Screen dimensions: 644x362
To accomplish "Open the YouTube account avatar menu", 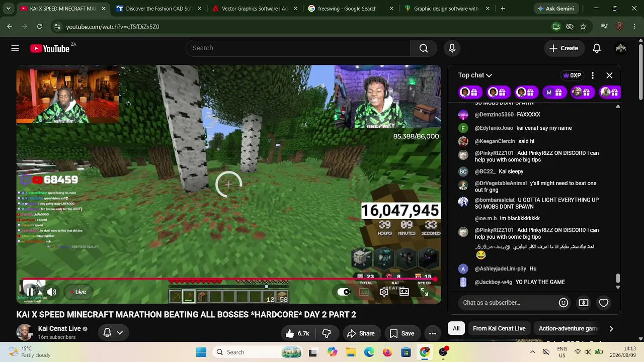I will point(621,48).
